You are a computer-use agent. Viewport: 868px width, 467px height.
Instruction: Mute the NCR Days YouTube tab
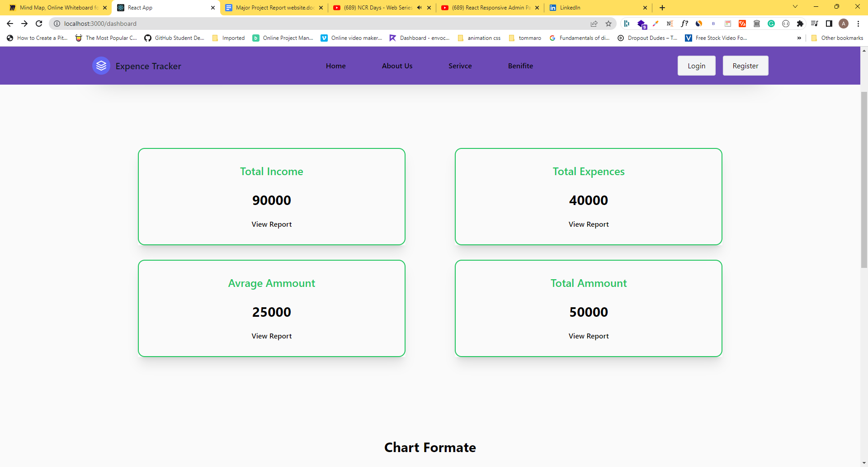(x=419, y=7)
